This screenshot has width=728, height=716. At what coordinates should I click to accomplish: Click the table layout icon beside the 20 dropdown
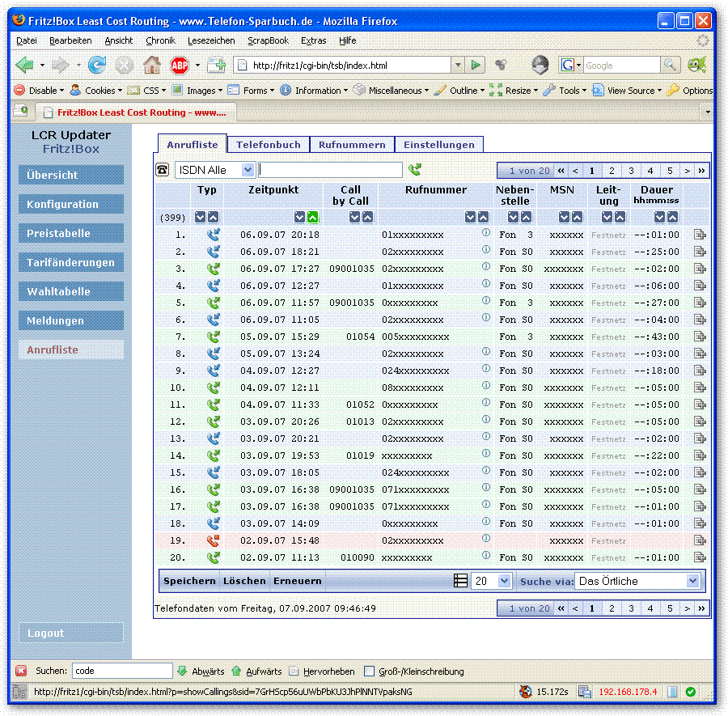[460, 580]
